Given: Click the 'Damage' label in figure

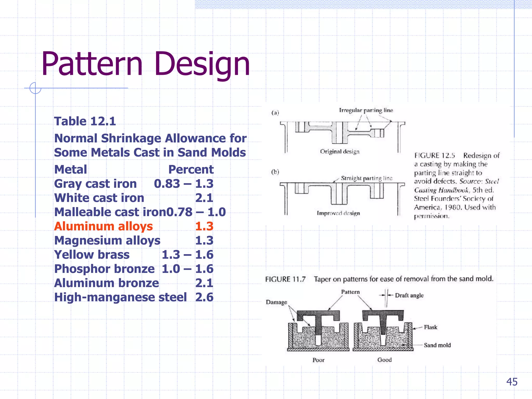Looking at the screenshot, I should tap(276, 302).
